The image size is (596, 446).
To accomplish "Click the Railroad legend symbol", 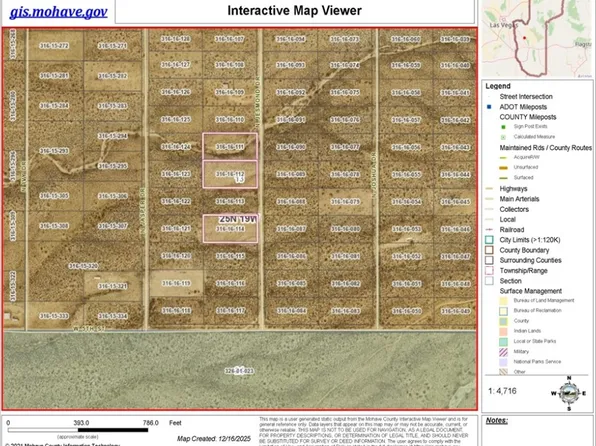I will tap(489, 230).
